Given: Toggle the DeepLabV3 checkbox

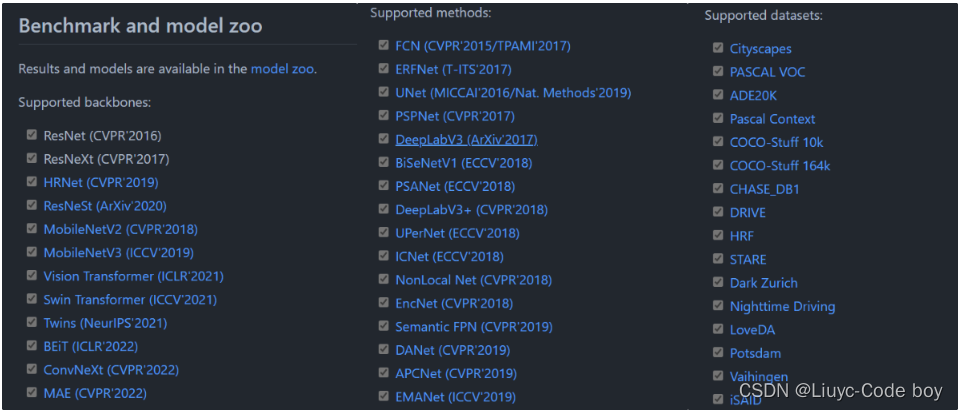Looking at the screenshot, I should (x=383, y=139).
